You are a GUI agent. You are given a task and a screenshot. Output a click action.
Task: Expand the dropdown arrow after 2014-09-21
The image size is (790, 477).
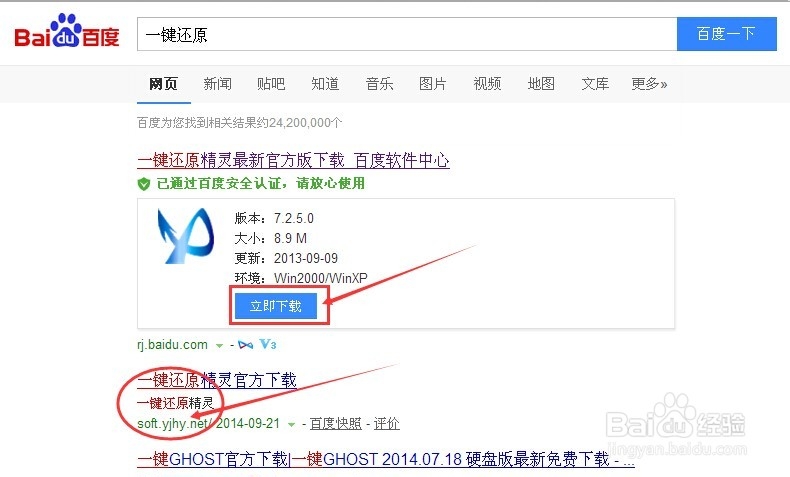coord(291,425)
